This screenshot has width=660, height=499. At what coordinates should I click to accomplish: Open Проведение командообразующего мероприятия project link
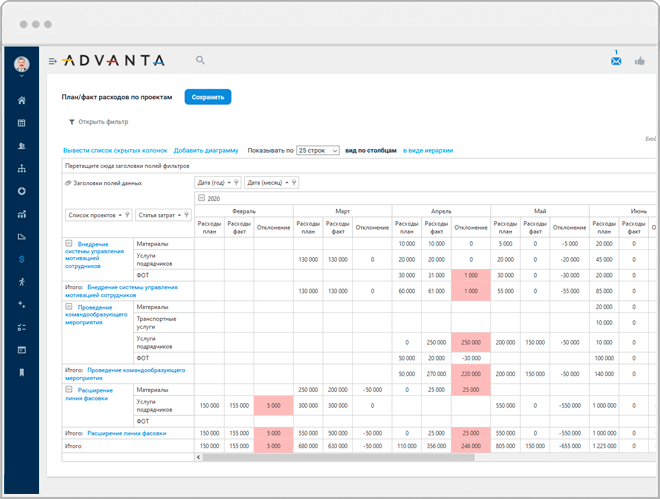(x=96, y=315)
